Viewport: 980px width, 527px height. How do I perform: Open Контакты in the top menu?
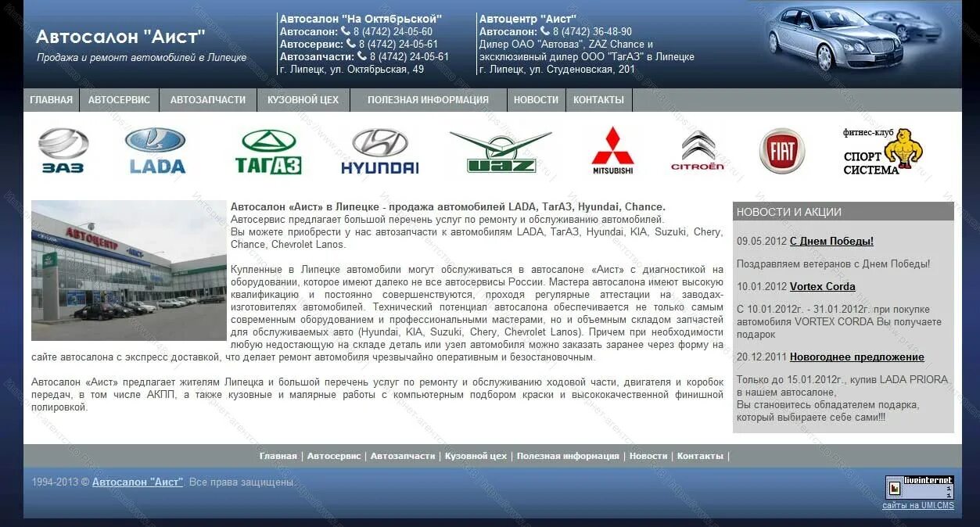click(599, 100)
